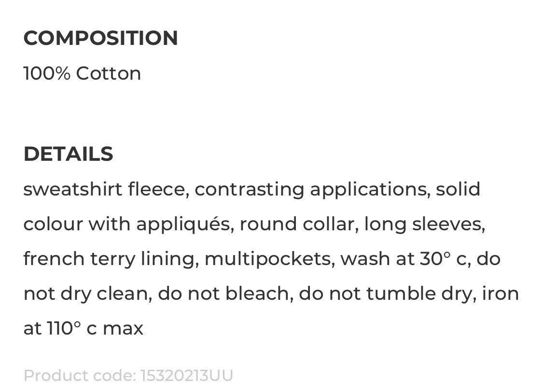Screen dimensions: 543x392
Task: Click the 110° c max text
Action: pyautogui.click(x=95, y=328)
